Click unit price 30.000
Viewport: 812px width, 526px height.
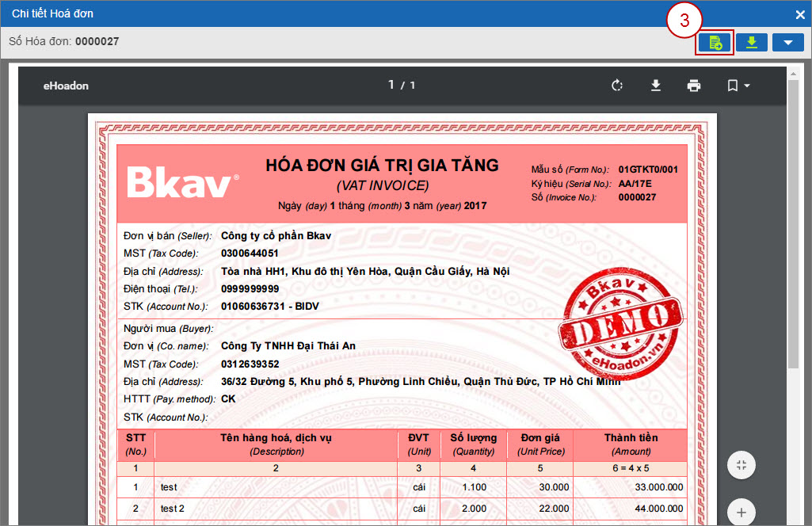point(554,487)
